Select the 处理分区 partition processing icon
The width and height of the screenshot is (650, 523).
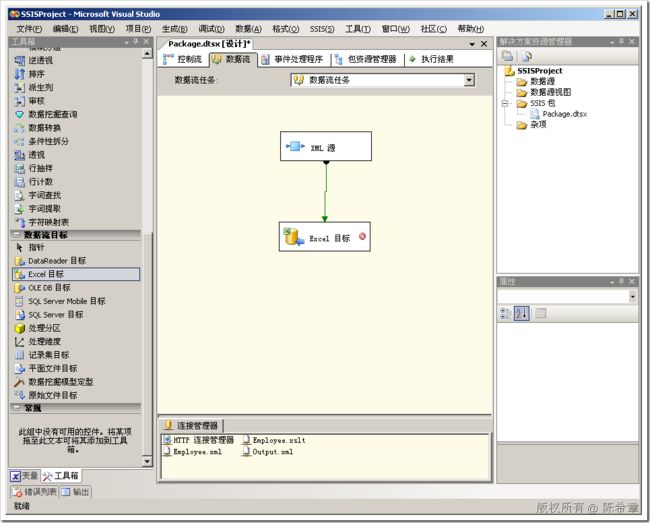click(19, 328)
